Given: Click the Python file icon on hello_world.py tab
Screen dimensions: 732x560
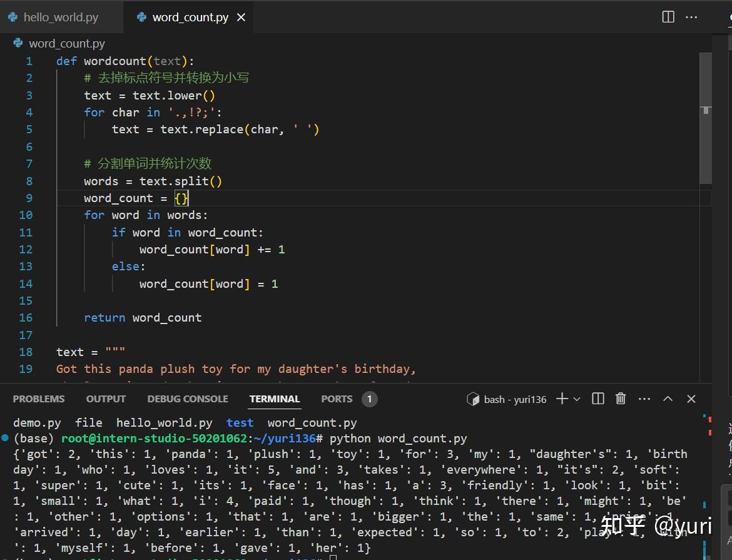Looking at the screenshot, I should point(13,18).
